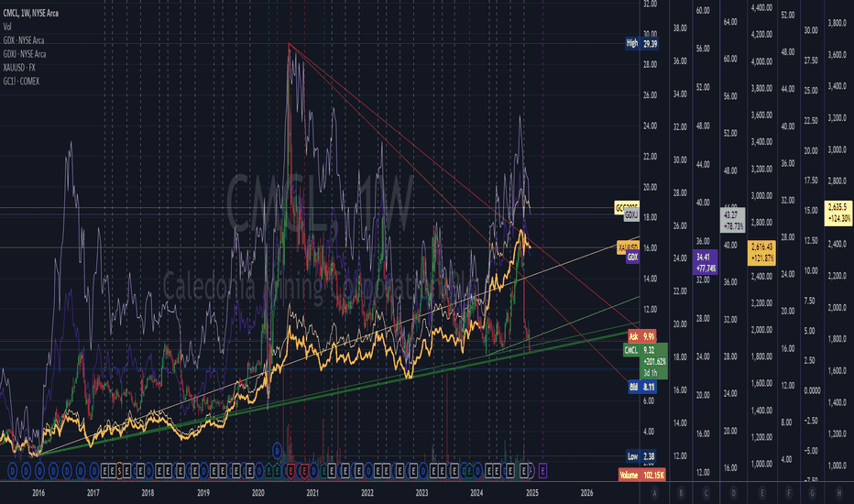
Task: Select scale B at the chart bottom
Action: (x=681, y=493)
